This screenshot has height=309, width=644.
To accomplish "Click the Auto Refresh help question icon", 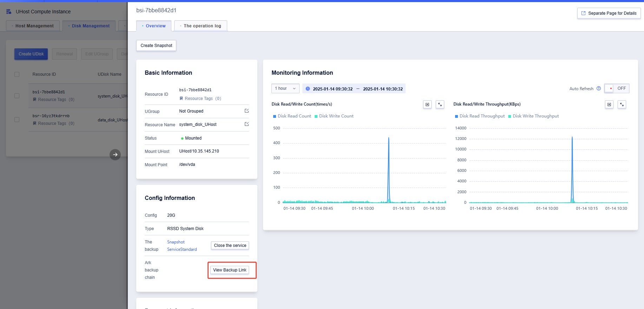I will [x=599, y=88].
